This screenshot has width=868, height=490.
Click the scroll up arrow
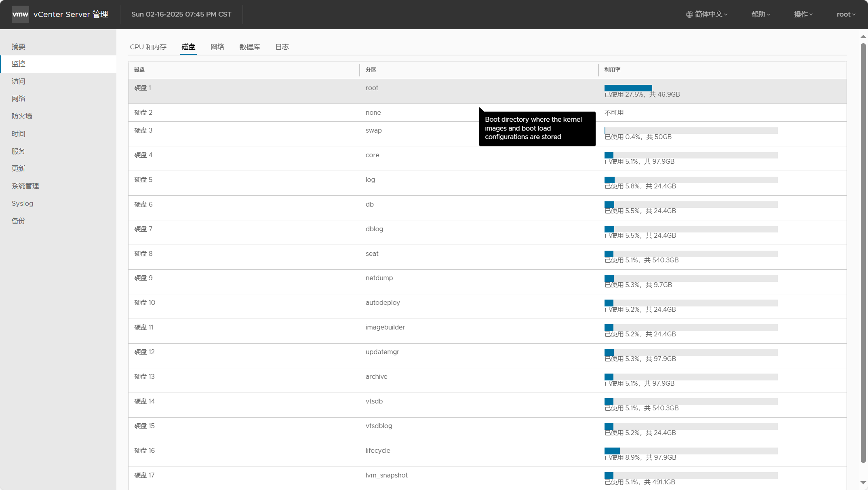(863, 36)
